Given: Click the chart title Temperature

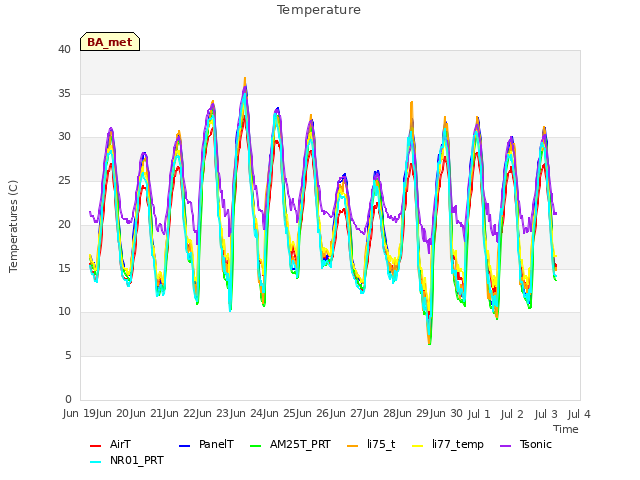Looking at the screenshot, I should [x=319, y=10].
